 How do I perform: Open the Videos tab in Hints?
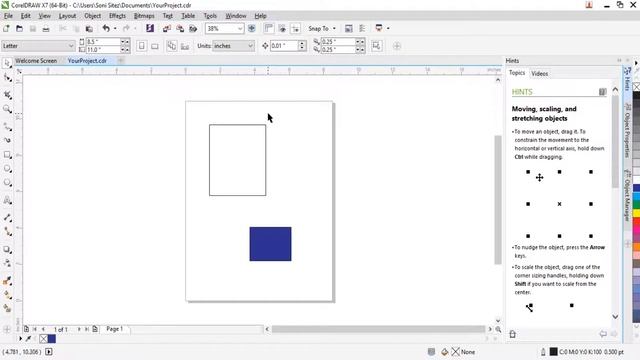540,73
